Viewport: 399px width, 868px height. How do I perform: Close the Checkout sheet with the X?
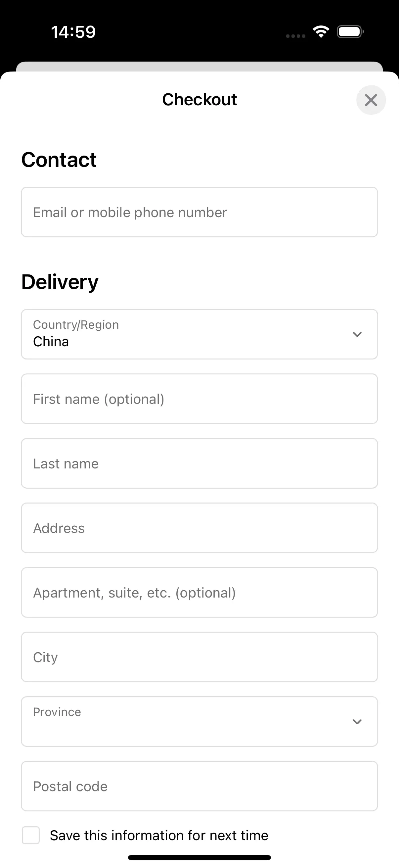point(371,100)
